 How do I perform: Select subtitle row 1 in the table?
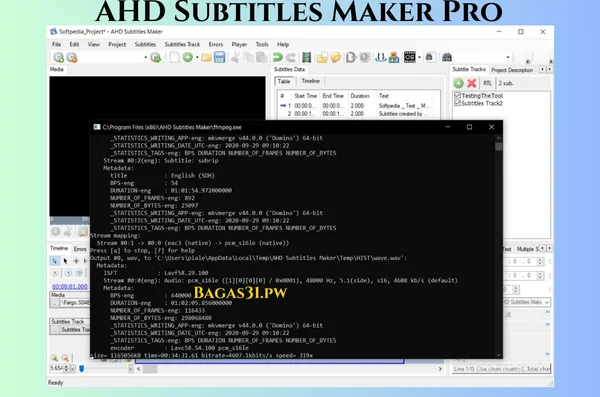coord(359,106)
